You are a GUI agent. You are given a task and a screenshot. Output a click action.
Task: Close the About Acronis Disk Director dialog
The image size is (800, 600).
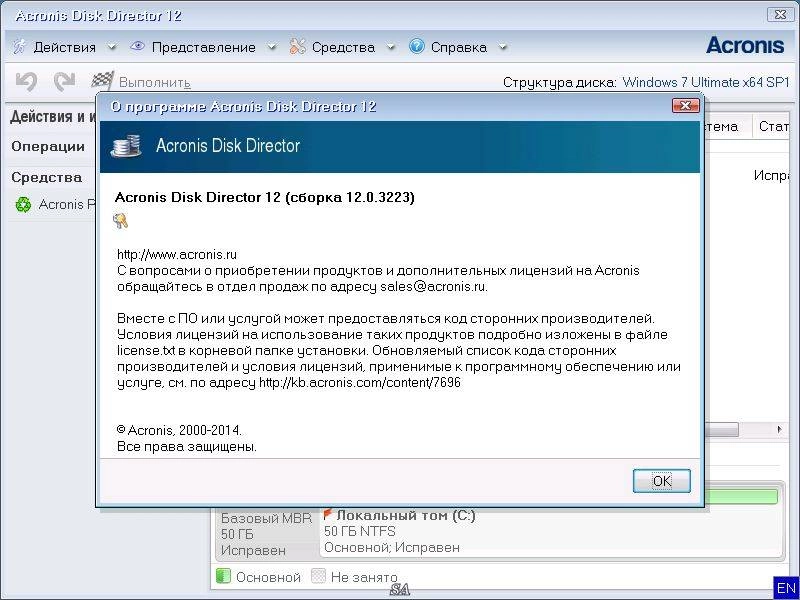(685, 106)
